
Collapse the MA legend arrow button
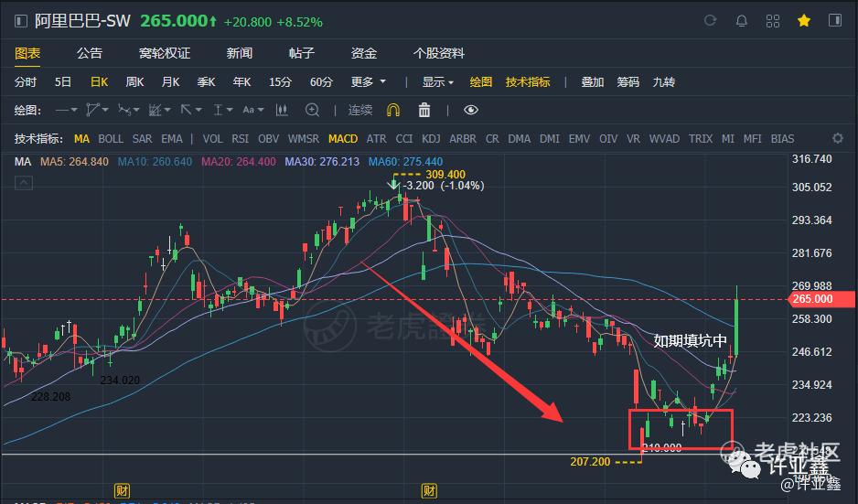pos(24,183)
